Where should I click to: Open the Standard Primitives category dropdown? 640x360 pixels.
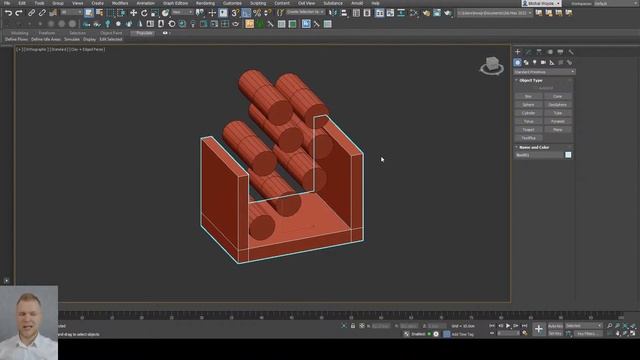point(544,72)
